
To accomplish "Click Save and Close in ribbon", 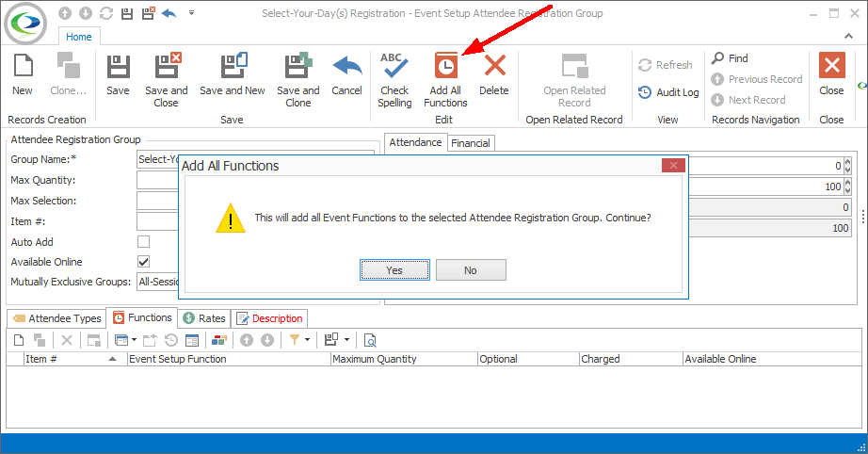I will click(x=167, y=80).
